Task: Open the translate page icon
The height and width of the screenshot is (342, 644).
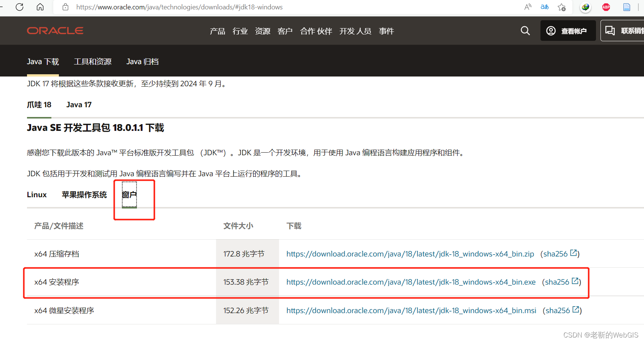Action: [x=545, y=7]
